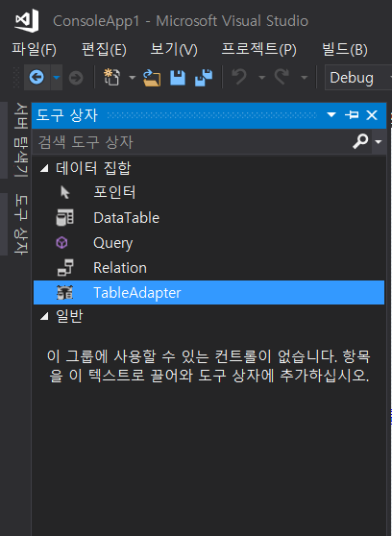
Task: Select the 포인터 toolbox item
Action: 208,192
